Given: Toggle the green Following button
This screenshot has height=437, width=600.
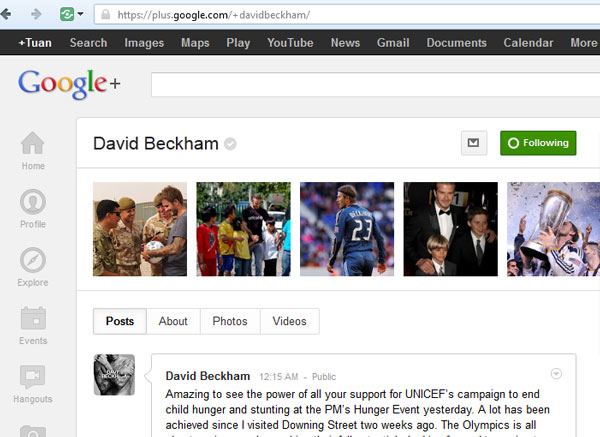Looking at the screenshot, I should pyautogui.click(x=538, y=143).
